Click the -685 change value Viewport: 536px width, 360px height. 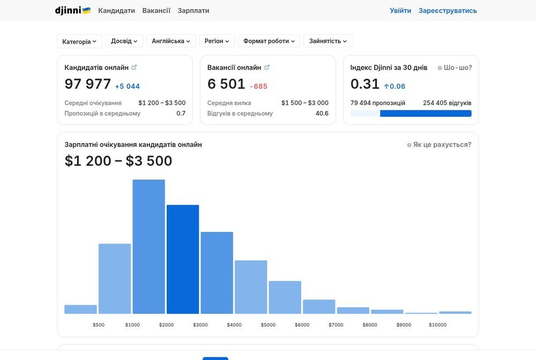pos(258,86)
